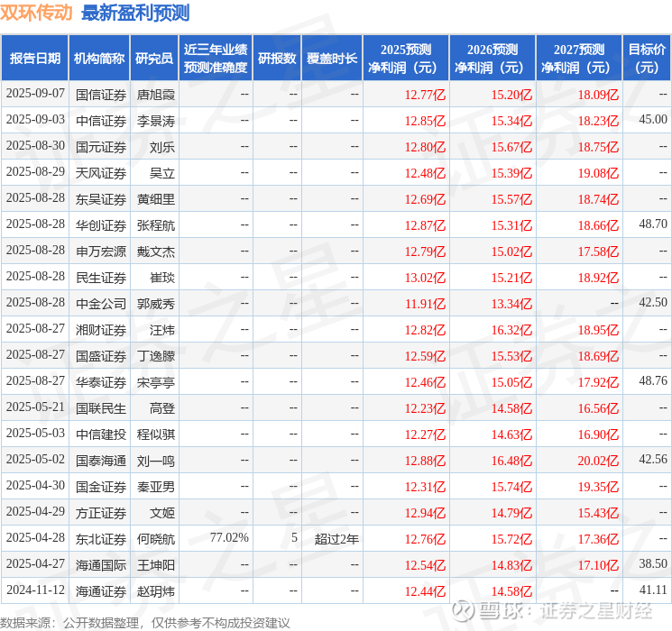Select the 海通证券 institution cell
This screenshot has width=672, height=631.
pyautogui.click(x=101, y=591)
